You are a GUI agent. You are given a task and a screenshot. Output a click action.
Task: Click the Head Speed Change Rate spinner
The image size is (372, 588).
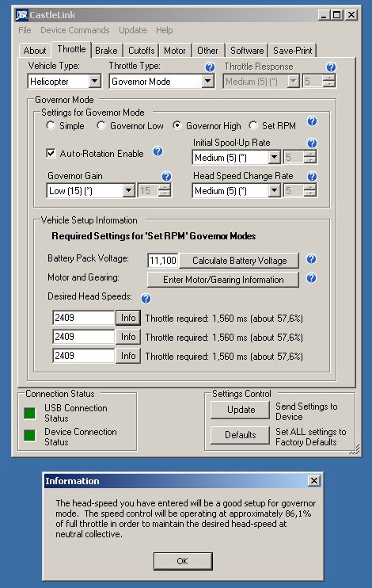[x=309, y=190]
